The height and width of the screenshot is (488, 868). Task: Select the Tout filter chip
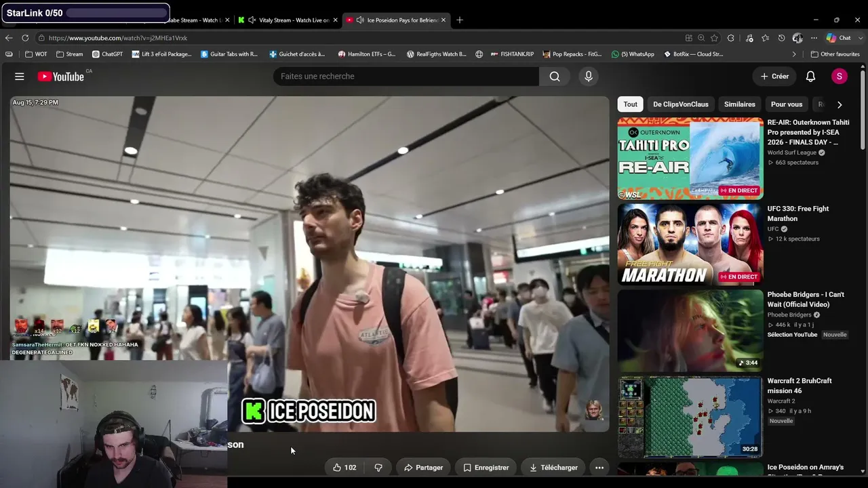click(x=631, y=104)
